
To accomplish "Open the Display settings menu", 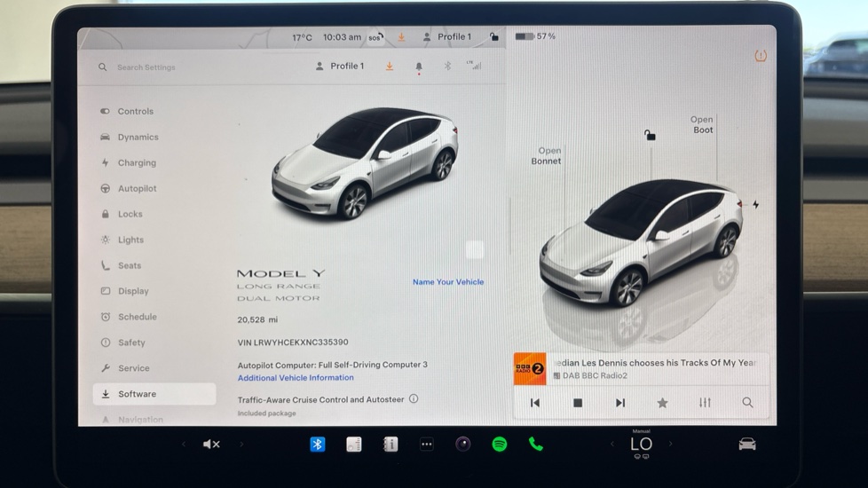I will [124, 291].
